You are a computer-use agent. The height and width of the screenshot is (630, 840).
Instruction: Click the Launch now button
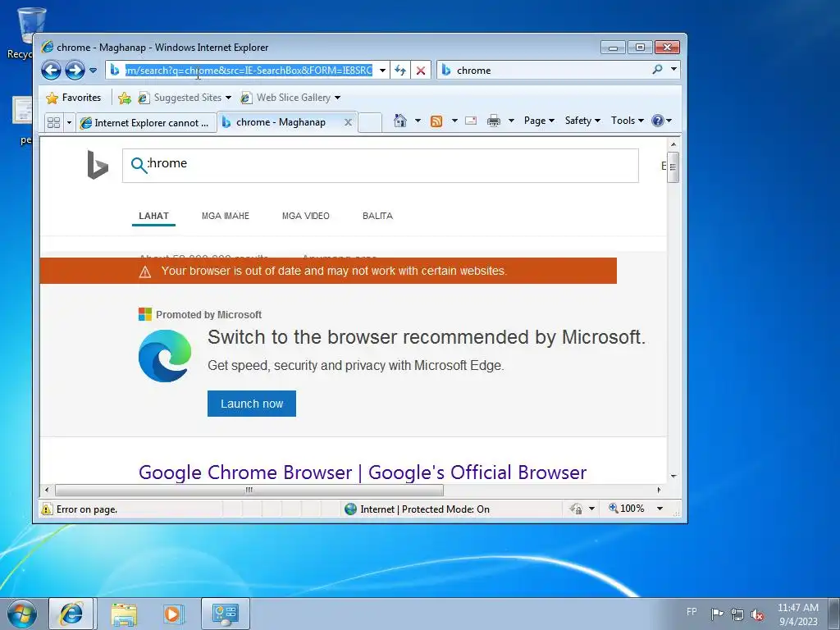point(252,404)
